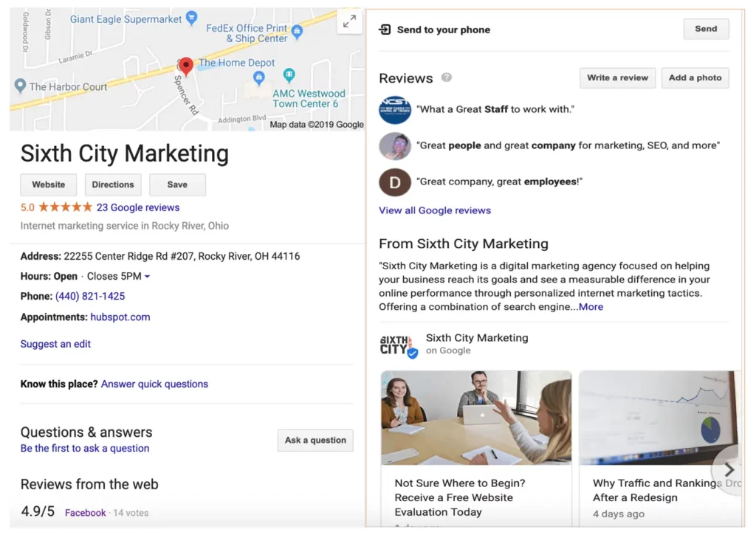Open the Reviews help question mark
Viewport: 756px width, 535px height.
(x=447, y=77)
